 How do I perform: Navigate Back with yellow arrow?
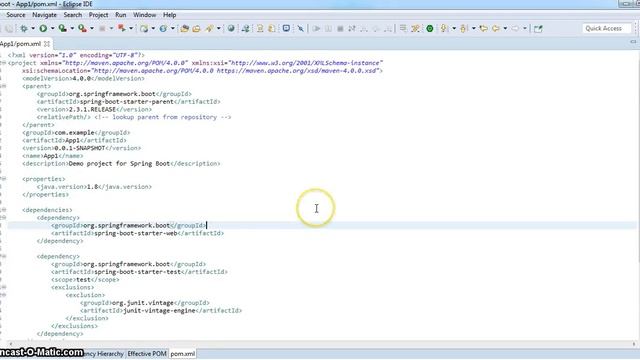(x=496, y=29)
